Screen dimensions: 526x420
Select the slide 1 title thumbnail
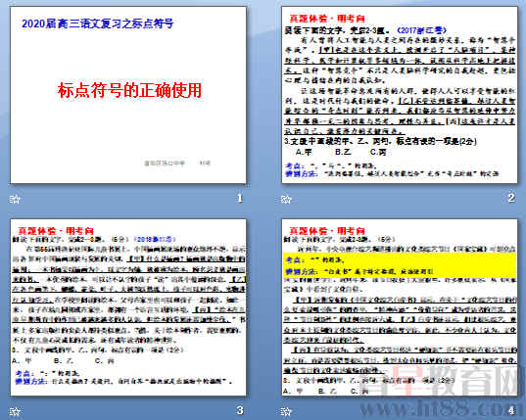[128, 95]
